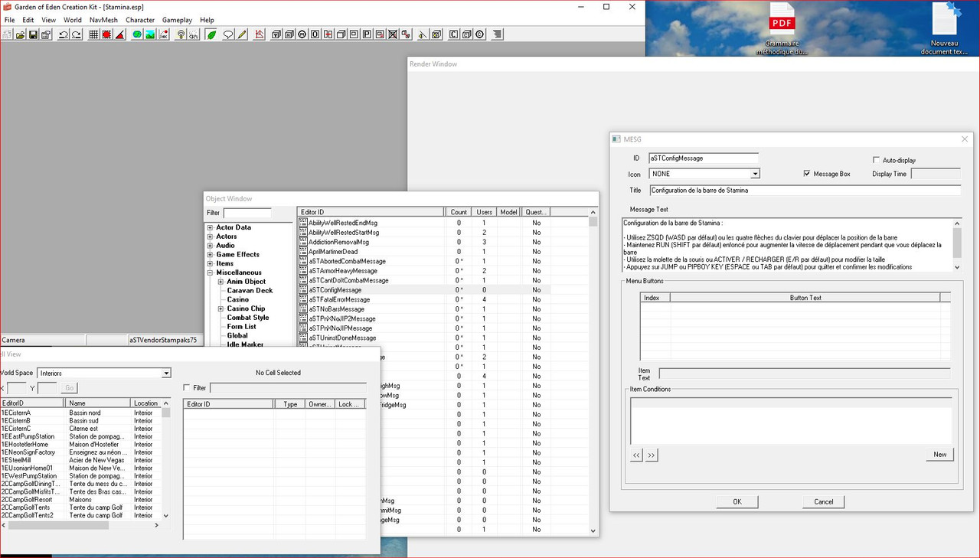Image resolution: width=980 pixels, height=558 pixels.
Task: Enable the Auto-display checkbox
Action: tap(876, 160)
